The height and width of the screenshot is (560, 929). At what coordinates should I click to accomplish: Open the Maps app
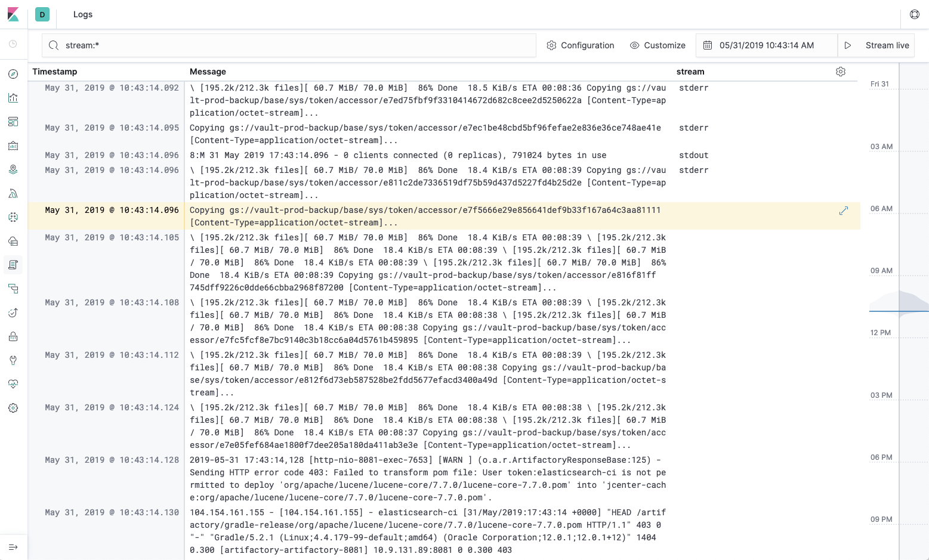[x=13, y=169]
